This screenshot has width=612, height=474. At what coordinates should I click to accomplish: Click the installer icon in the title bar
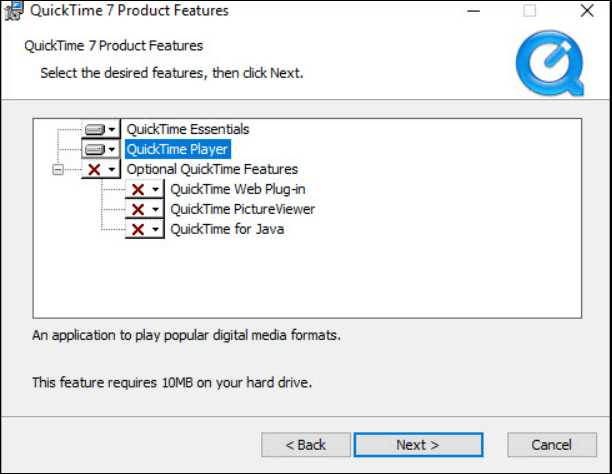12,11
